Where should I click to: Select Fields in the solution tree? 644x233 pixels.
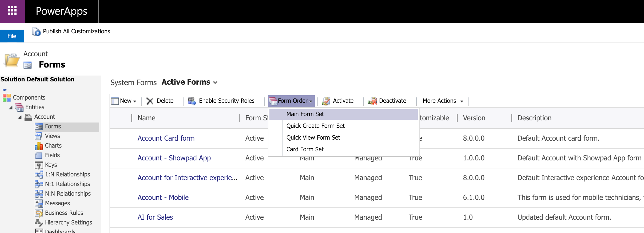[52, 155]
